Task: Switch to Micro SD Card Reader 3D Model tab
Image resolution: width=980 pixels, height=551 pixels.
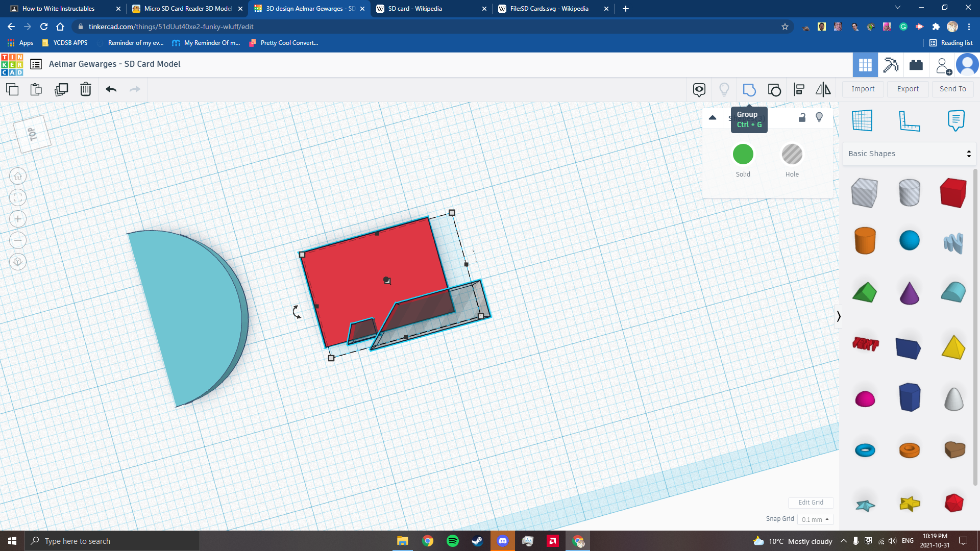Action: (x=187, y=9)
